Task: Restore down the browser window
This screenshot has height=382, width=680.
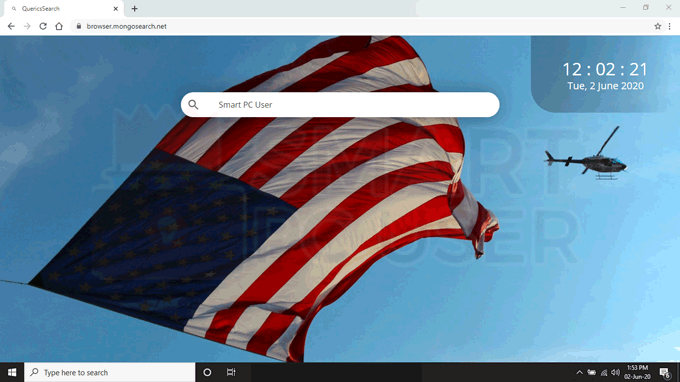Action: tap(646, 7)
